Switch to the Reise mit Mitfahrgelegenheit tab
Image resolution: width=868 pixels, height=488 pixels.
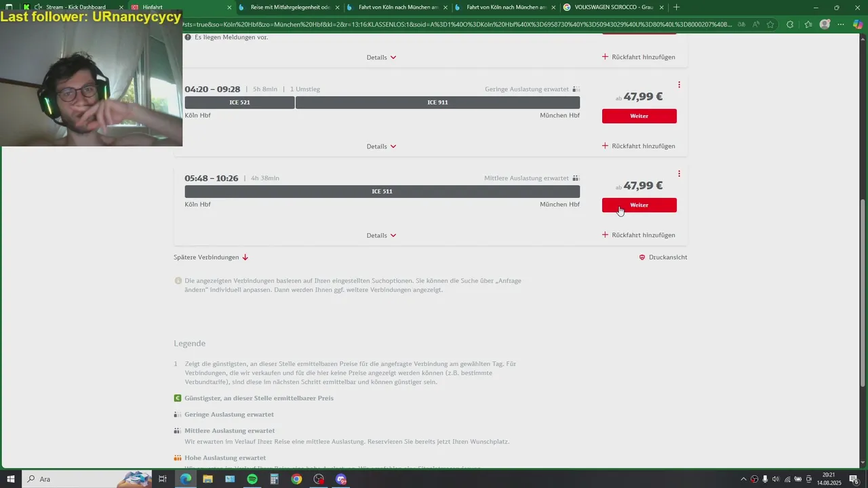tap(290, 7)
